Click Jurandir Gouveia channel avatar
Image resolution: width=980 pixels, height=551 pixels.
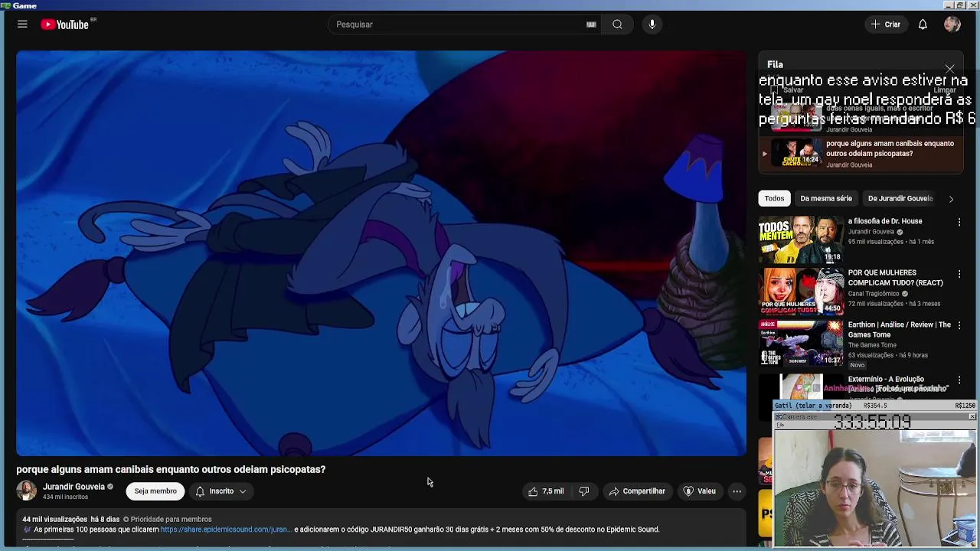(x=27, y=491)
